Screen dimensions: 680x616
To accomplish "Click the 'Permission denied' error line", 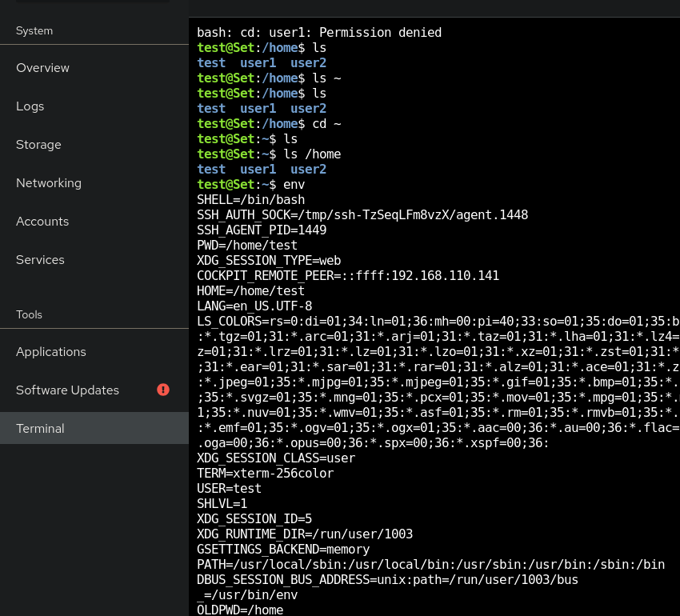I will 319,33.
